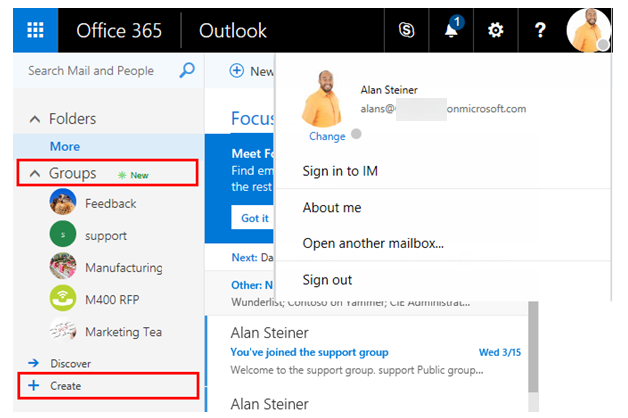The image size is (628, 418).
Task: Select the M400 RFP group icon
Action: [63, 299]
